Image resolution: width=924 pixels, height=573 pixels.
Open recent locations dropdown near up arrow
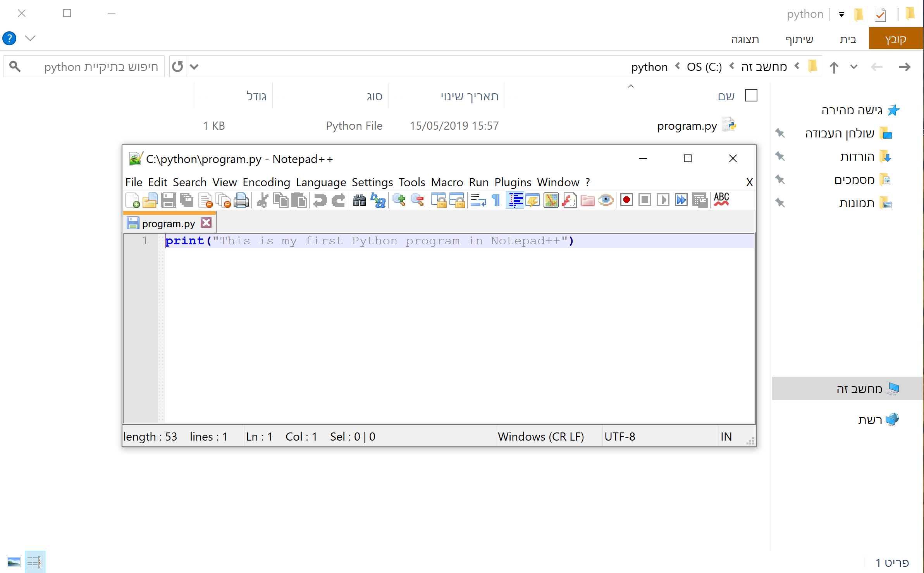point(854,67)
